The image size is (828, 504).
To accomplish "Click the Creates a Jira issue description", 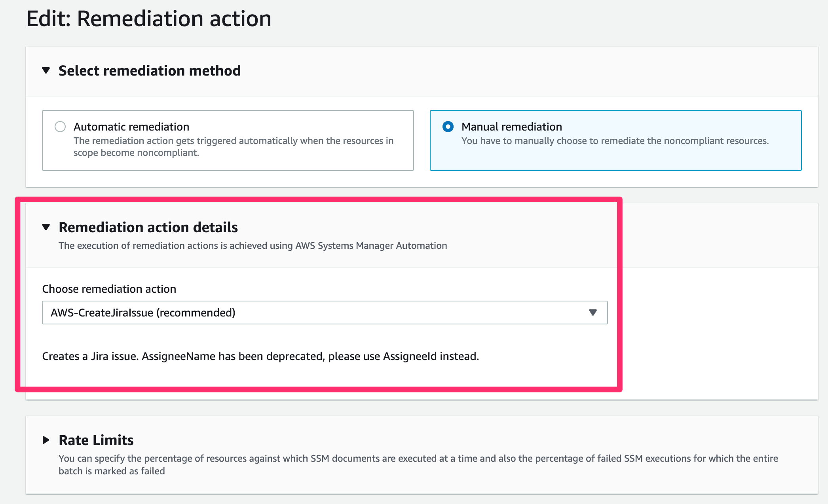I will pos(260,356).
